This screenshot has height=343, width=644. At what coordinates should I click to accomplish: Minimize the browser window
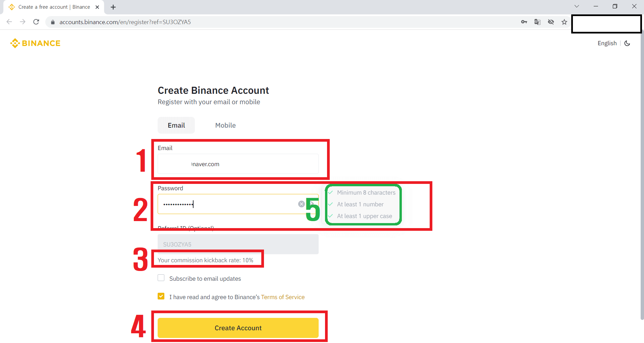click(x=596, y=6)
